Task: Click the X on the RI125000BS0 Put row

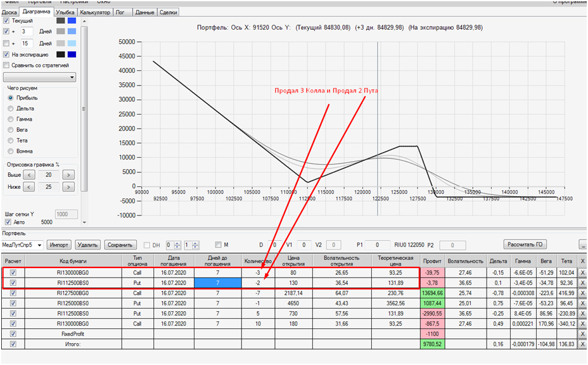Action: point(582,303)
